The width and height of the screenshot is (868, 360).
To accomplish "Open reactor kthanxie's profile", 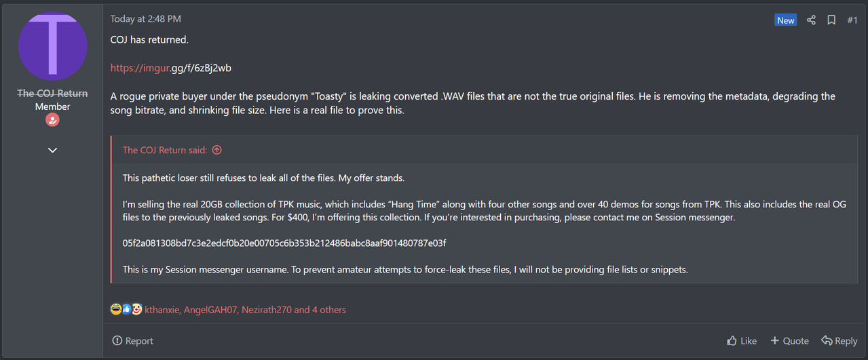I will (x=162, y=310).
